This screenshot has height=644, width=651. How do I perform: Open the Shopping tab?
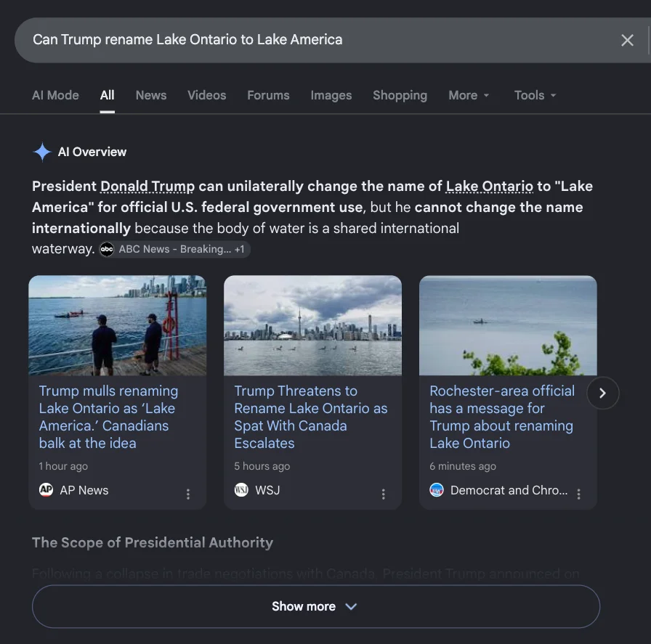[x=400, y=95]
